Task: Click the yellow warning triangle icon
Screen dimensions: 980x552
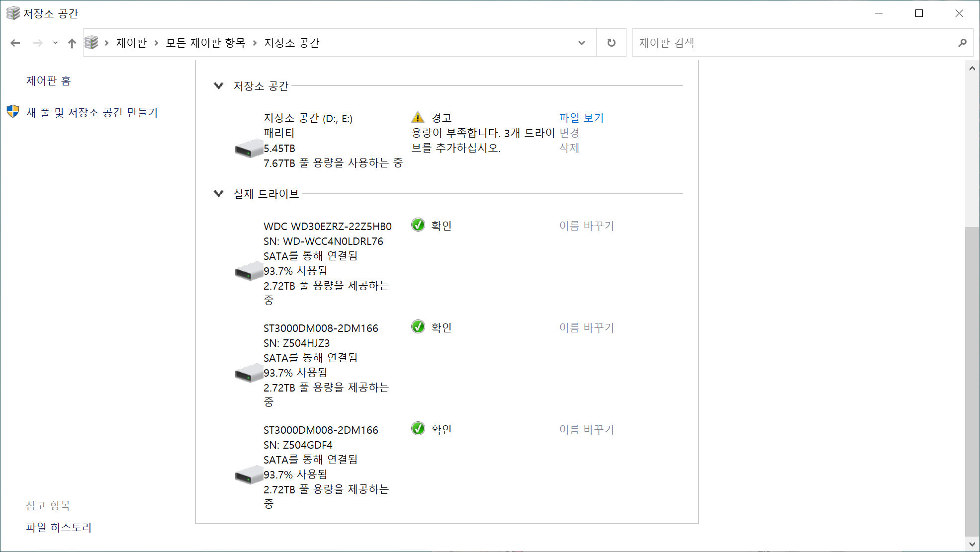Action: [418, 118]
